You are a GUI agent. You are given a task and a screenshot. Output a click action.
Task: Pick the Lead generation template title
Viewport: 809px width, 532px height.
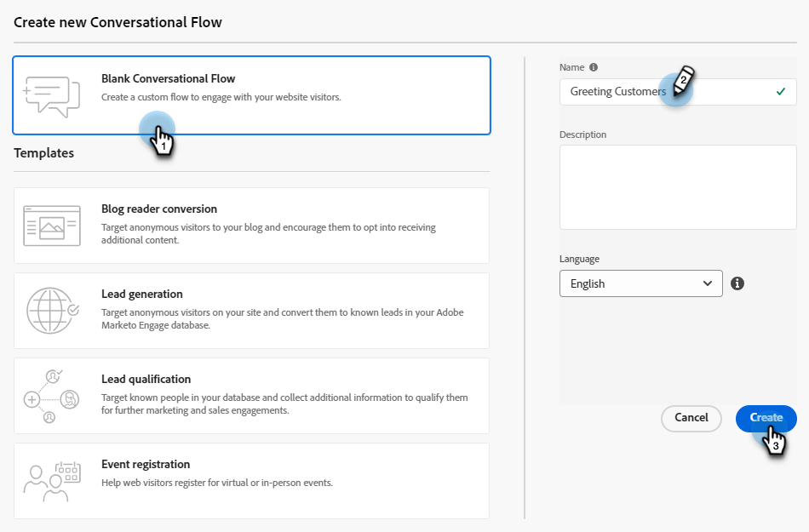point(142,295)
